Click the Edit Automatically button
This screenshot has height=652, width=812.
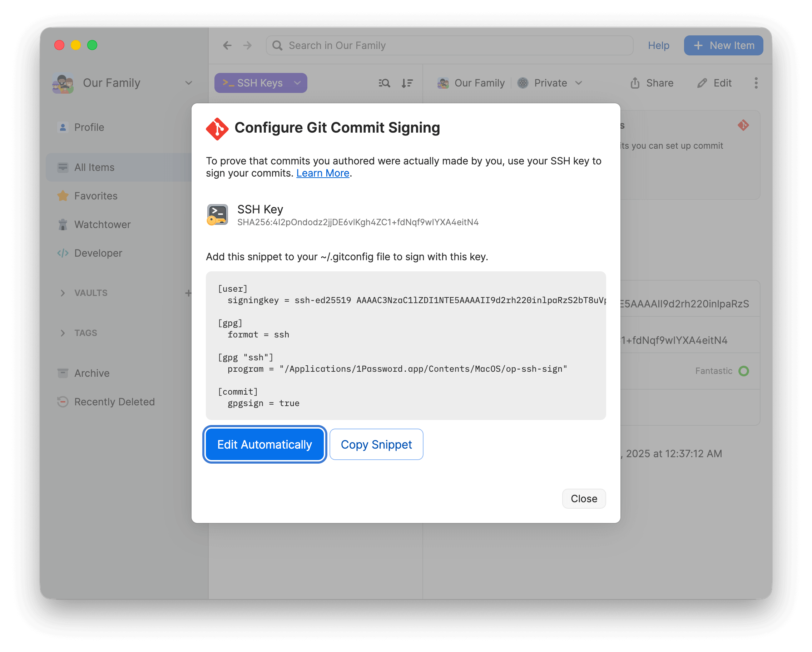click(x=264, y=444)
